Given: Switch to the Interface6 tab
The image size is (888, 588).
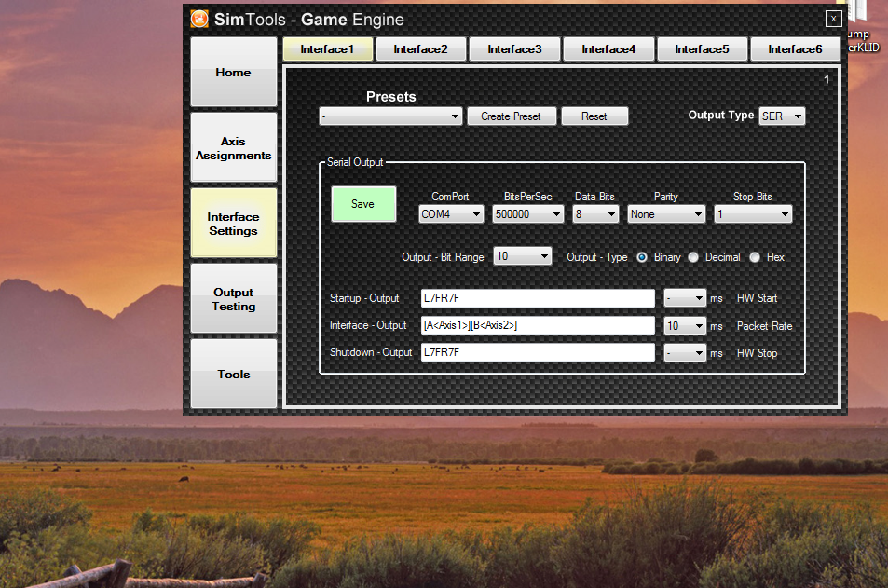Looking at the screenshot, I should pyautogui.click(x=795, y=49).
